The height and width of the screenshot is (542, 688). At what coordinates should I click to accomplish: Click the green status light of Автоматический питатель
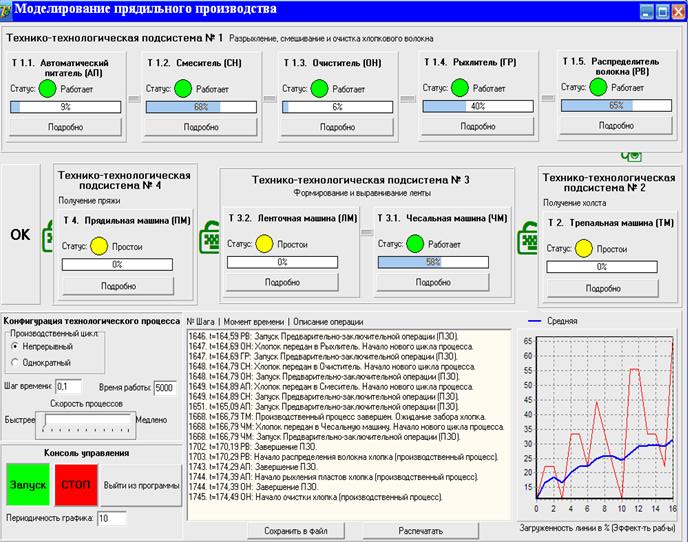(47, 89)
